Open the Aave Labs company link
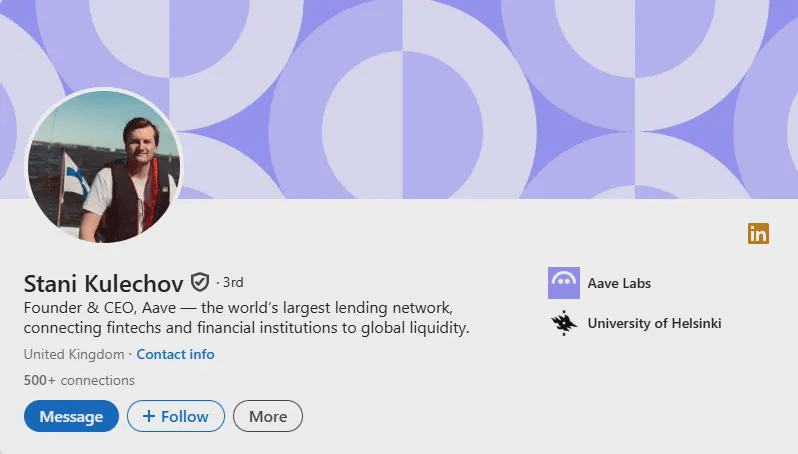 (619, 283)
